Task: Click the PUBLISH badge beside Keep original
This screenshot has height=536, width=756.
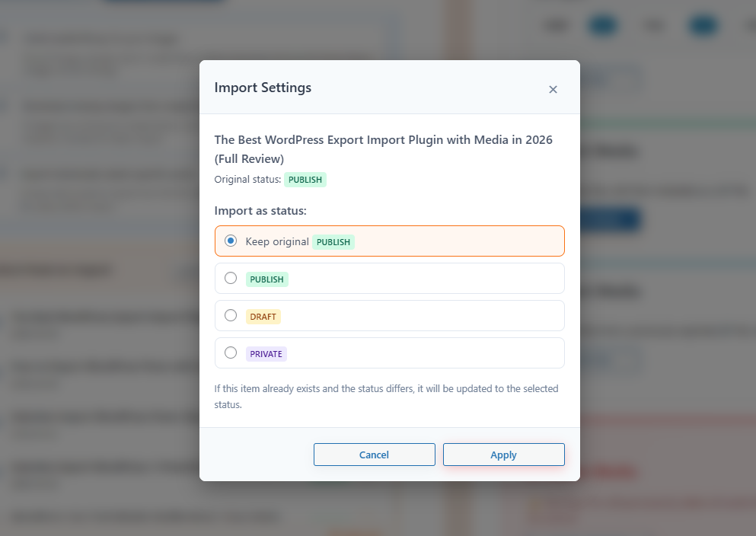Action: [333, 242]
